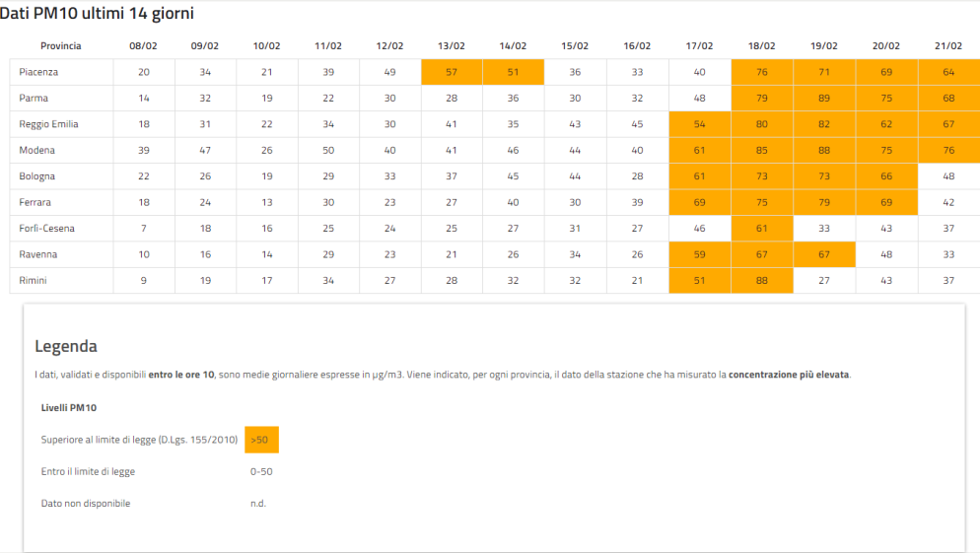Click Rimini's 88 value on 18/02
This screenshot has height=553, width=980.
761,281
